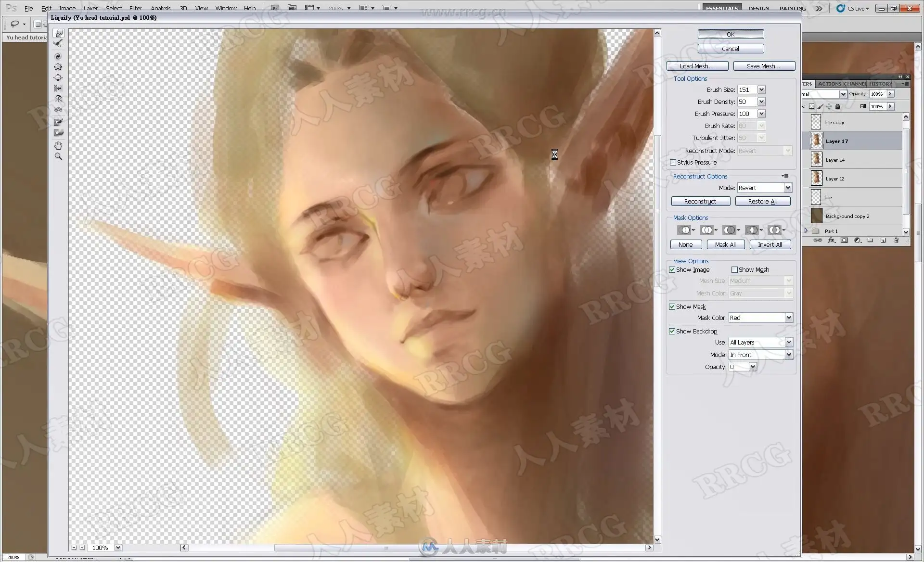Enable the Show Mesh checkbox

734,270
